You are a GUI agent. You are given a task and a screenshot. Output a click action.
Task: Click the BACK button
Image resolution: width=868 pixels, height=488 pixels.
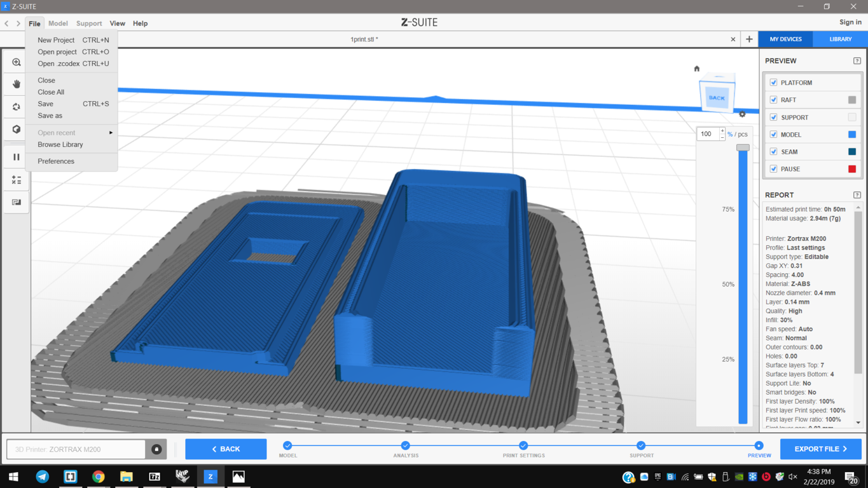tap(226, 449)
